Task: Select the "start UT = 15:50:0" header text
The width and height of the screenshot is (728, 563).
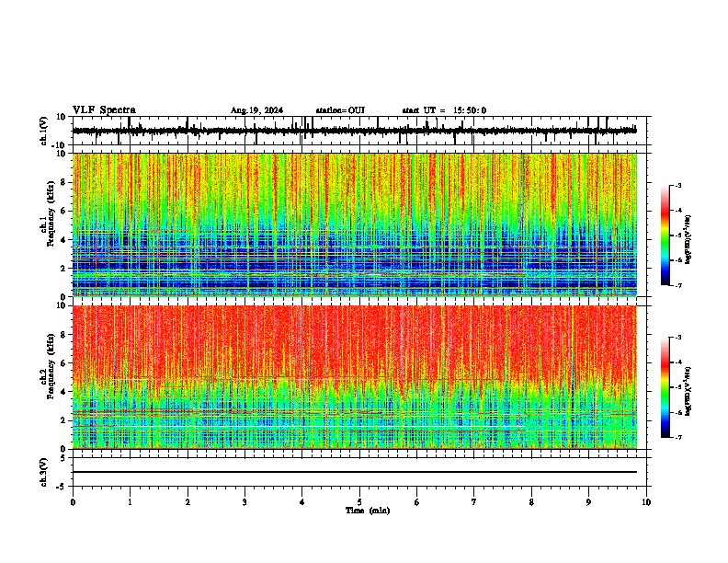Action: (444, 110)
